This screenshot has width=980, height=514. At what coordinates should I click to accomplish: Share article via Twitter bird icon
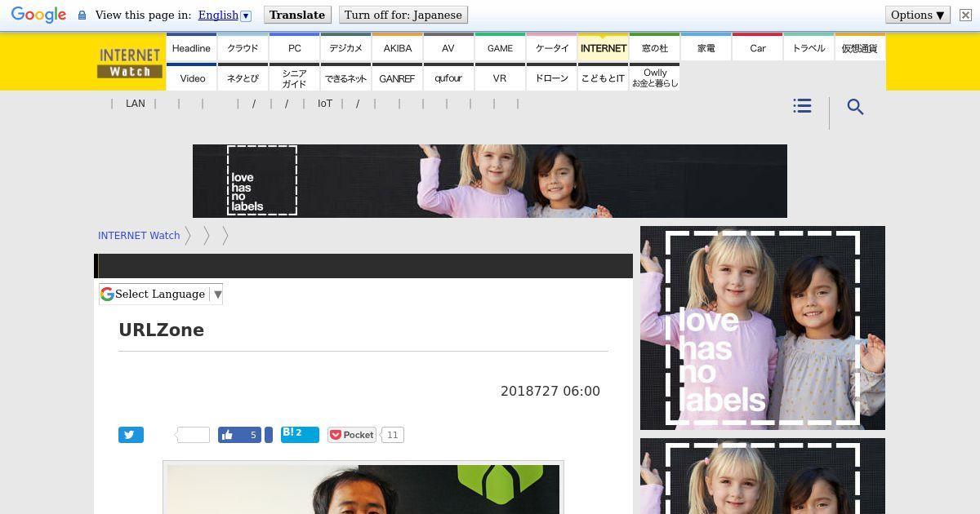[x=131, y=435]
